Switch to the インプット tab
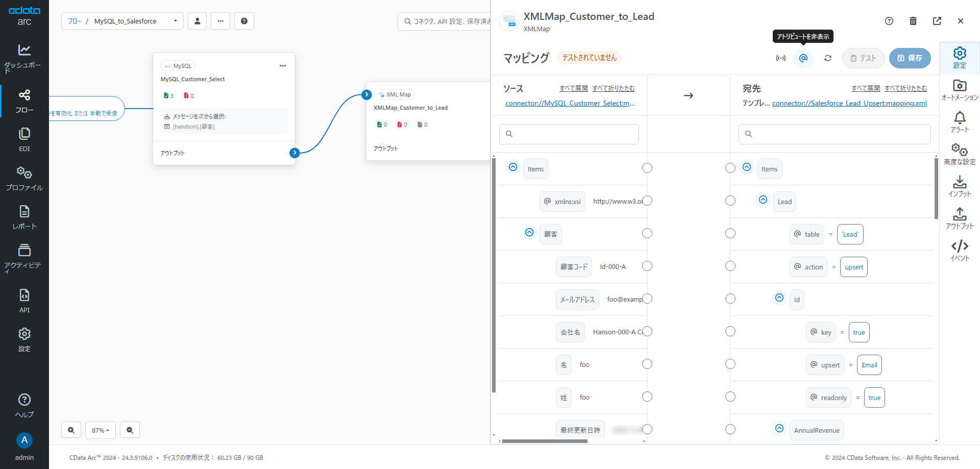 pos(960,187)
